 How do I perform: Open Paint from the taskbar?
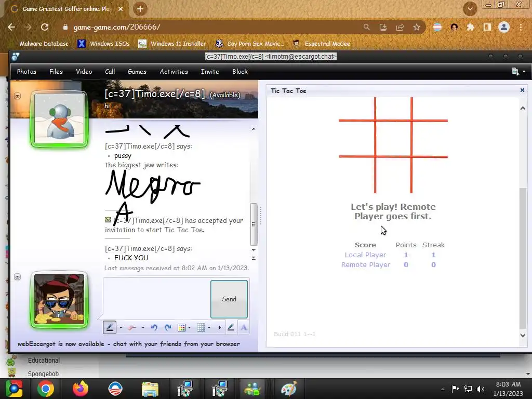(x=289, y=389)
